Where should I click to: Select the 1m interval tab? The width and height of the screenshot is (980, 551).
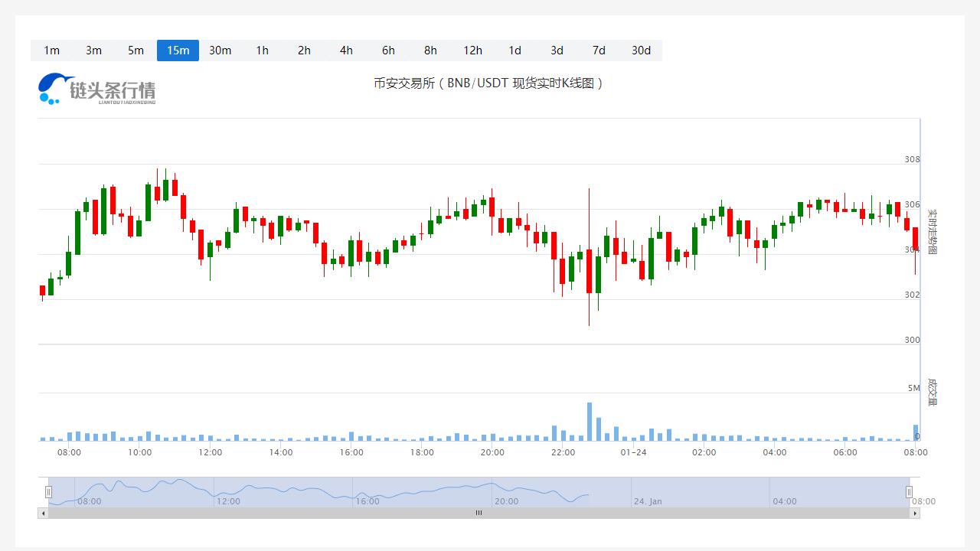click(x=51, y=51)
